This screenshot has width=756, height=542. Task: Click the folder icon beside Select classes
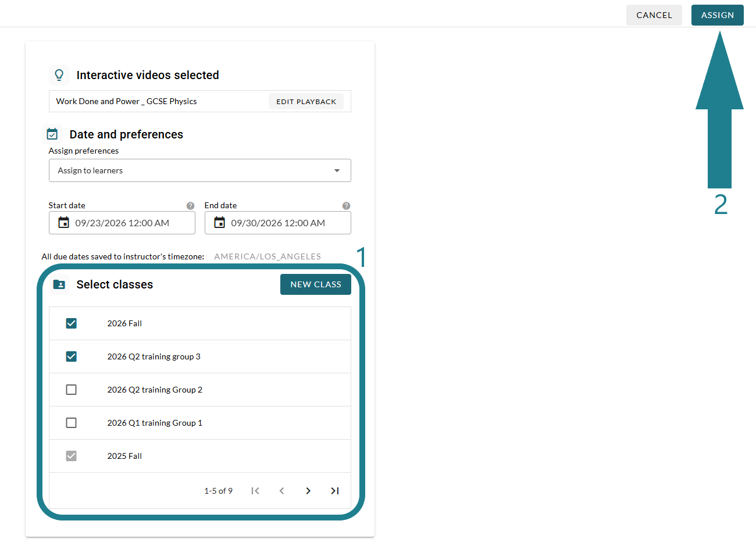tap(59, 284)
